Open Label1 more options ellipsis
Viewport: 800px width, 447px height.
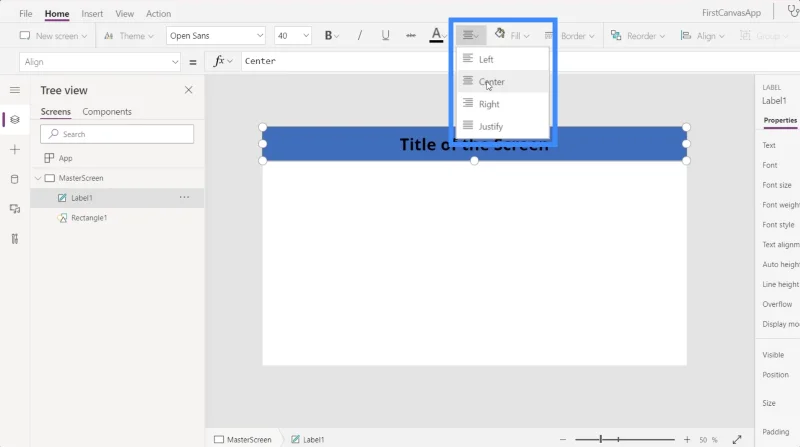tap(184, 197)
